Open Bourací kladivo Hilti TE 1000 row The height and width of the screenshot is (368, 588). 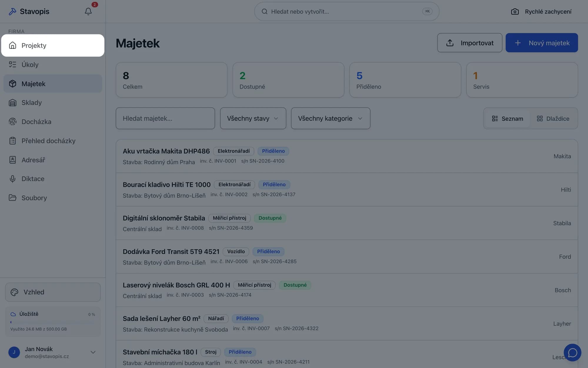[x=347, y=190]
